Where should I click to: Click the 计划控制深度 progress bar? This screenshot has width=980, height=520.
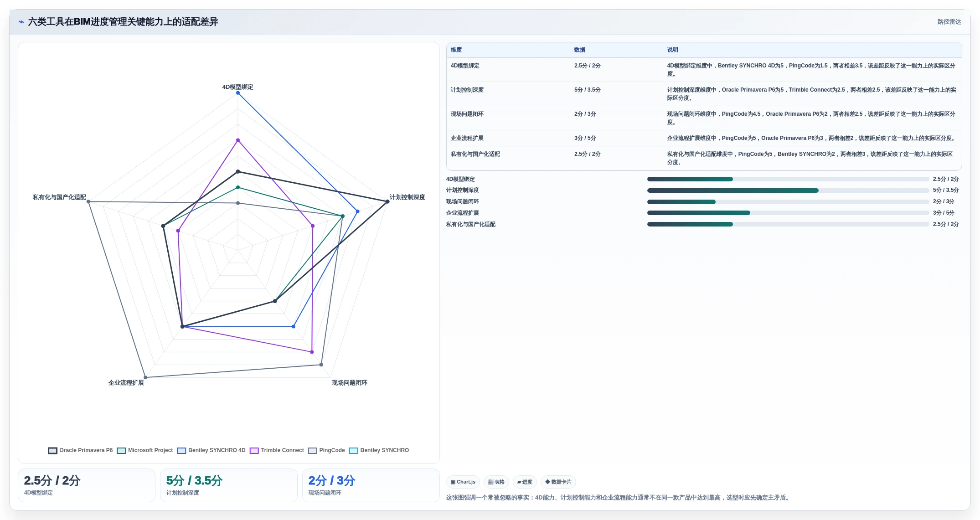(788, 190)
